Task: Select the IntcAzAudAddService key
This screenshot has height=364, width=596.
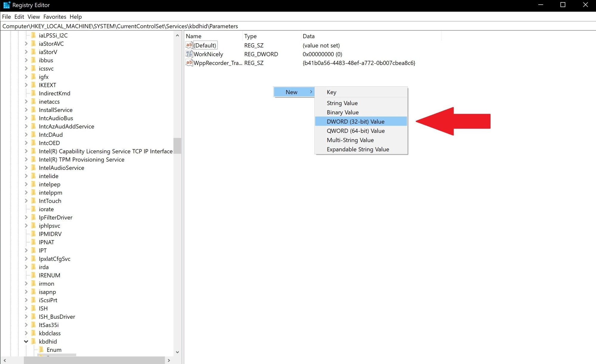Action: click(x=66, y=126)
